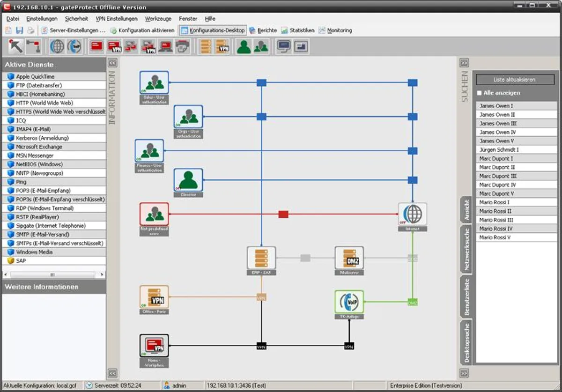Select the arrow selection tool in toolbar
This screenshot has height=392, width=562.
pyautogui.click(x=16, y=46)
